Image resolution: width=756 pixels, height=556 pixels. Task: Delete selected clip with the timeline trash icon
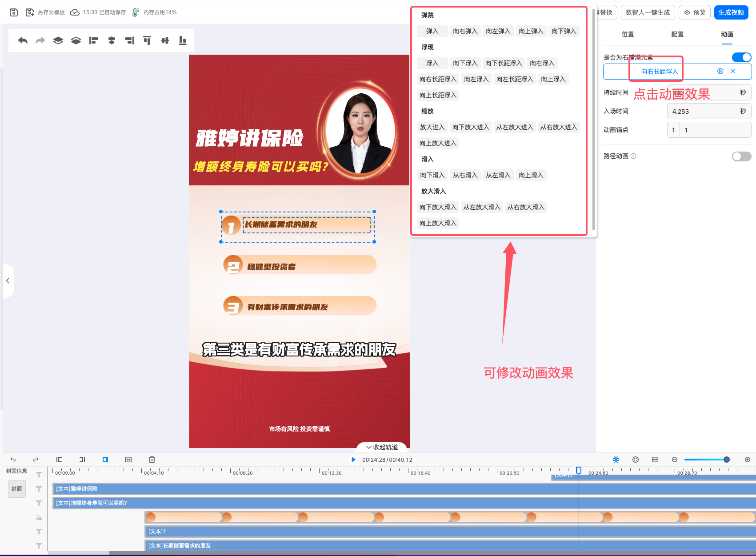pyautogui.click(x=152, y=460)
